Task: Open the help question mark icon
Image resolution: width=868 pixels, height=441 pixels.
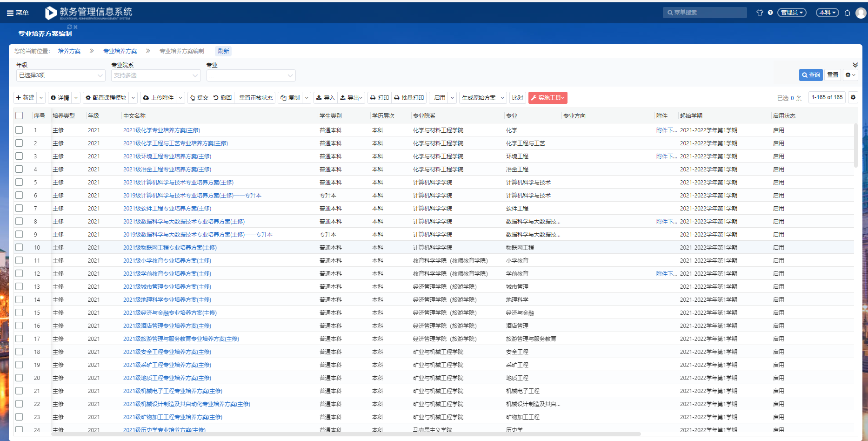Action: tap(770, 13)
